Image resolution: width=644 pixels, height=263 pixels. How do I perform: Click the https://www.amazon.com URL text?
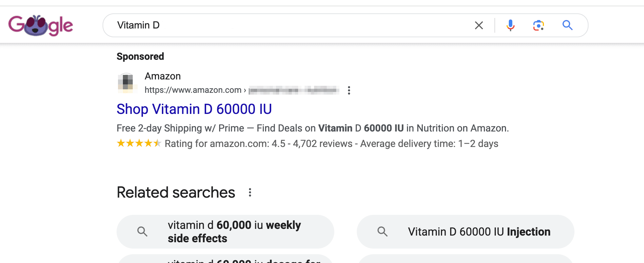[193, 90]
